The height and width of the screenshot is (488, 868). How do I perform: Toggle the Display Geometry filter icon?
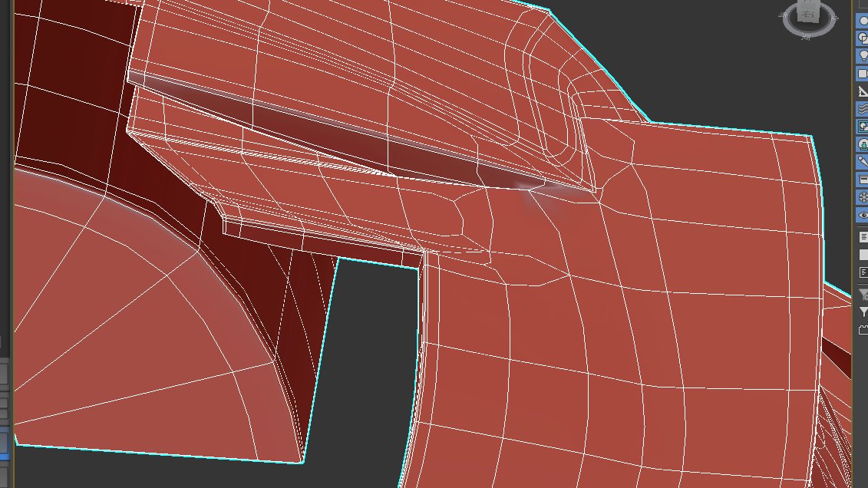pyautogui.click(x=863, y=21)
